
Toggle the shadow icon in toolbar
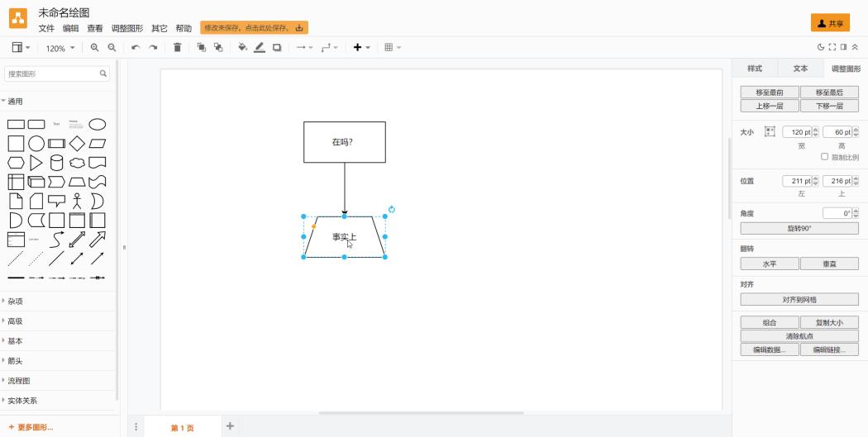277,48
